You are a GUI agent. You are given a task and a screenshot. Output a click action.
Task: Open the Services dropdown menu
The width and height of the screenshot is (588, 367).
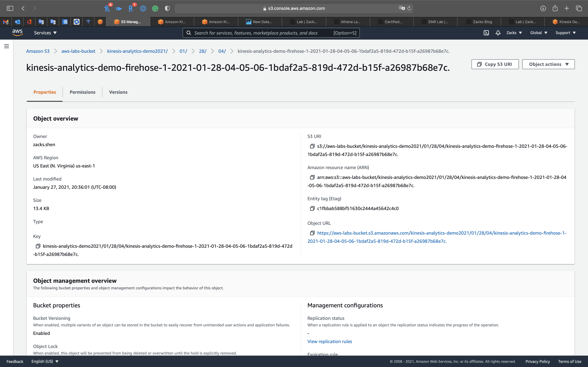click(45, 33)
